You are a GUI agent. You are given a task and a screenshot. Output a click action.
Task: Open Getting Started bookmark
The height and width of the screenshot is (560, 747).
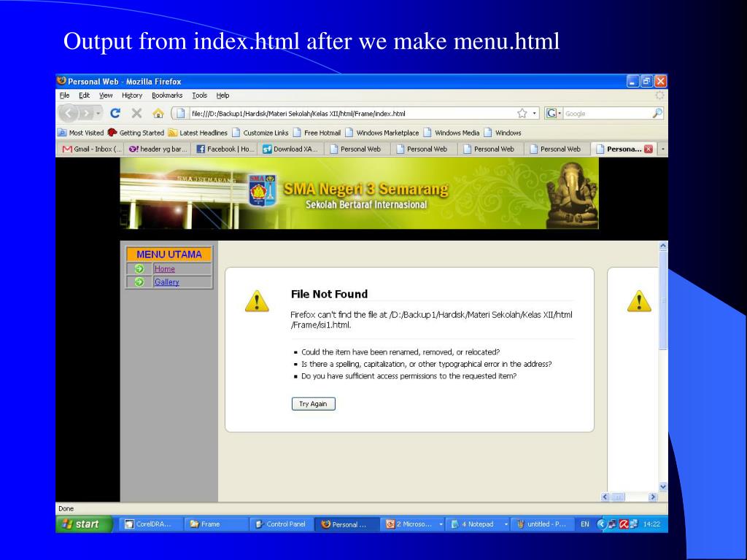pos(136,133)
